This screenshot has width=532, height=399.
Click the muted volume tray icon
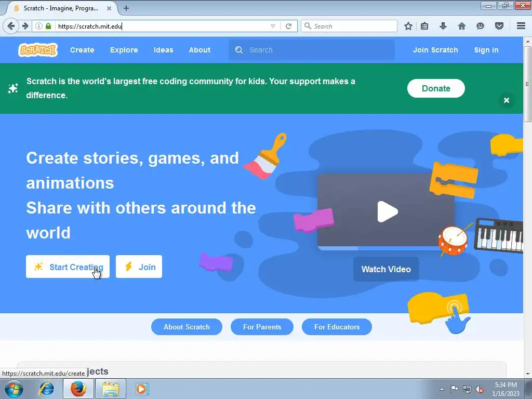point(479,389)
